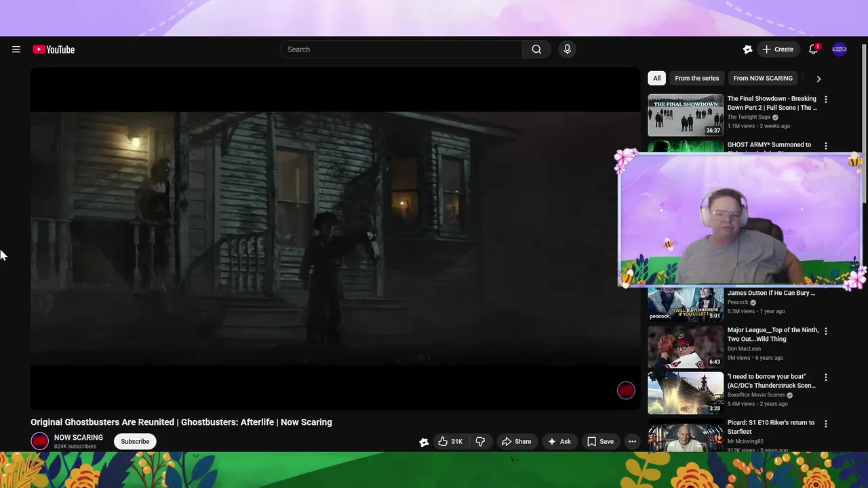Click the sparkle icon beside the Like button
Screen dimensions: 868x488
click(424, 442)
